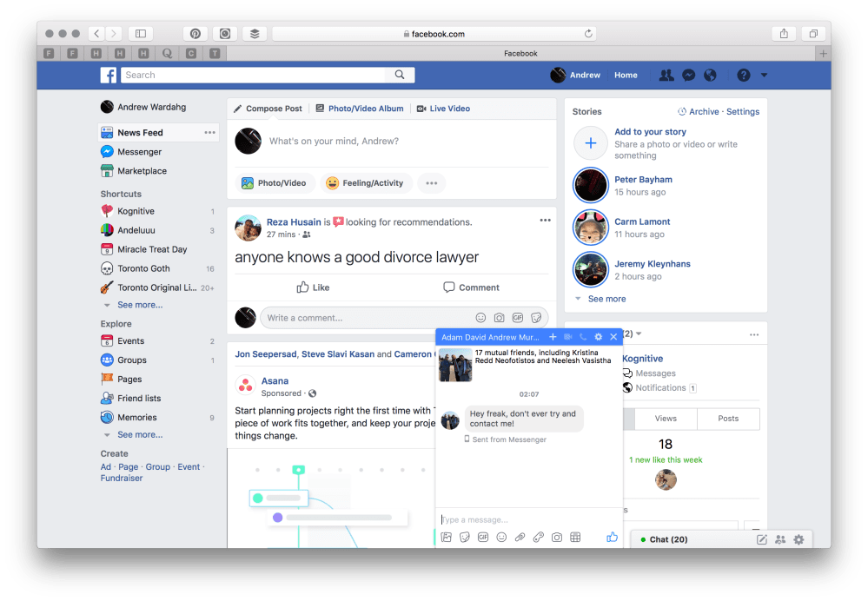868x601 pixels.
Task: Send a thumbs-up in the chat window
Action: tap(612, 538)
